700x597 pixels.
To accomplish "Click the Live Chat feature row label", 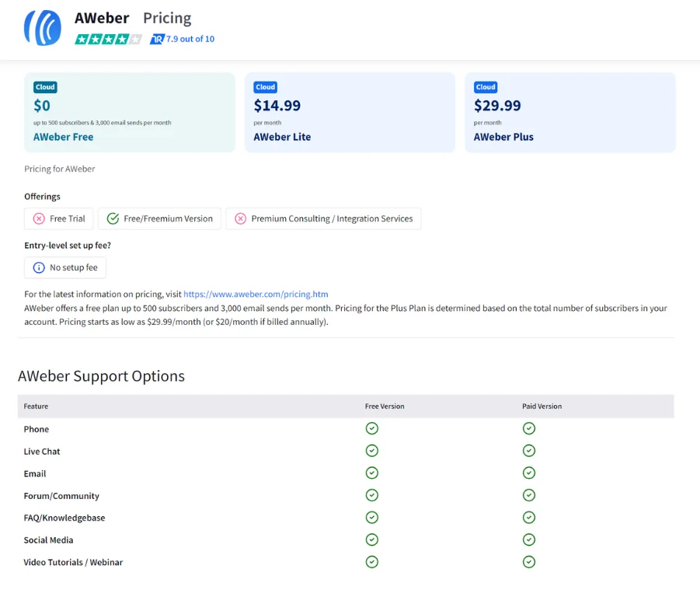I will (42, 452).
